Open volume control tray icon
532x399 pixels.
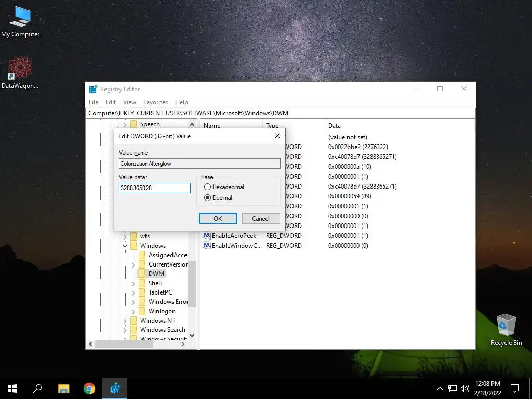[x=465, y=389]
